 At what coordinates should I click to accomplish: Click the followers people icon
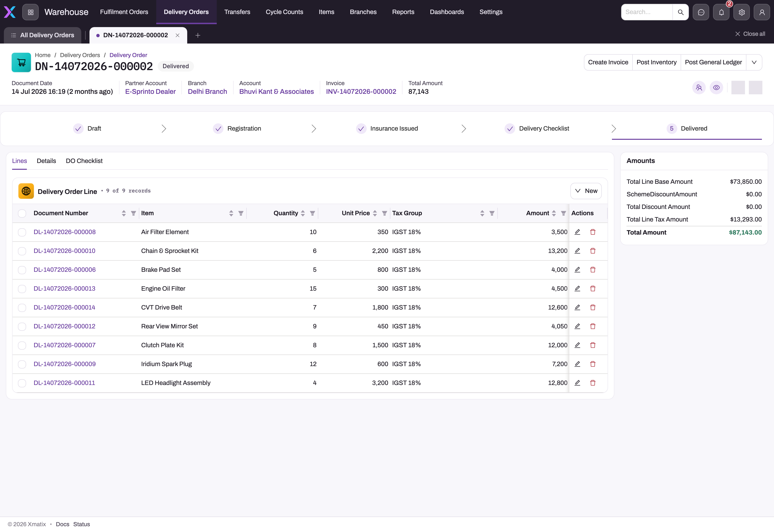(699, 88)
